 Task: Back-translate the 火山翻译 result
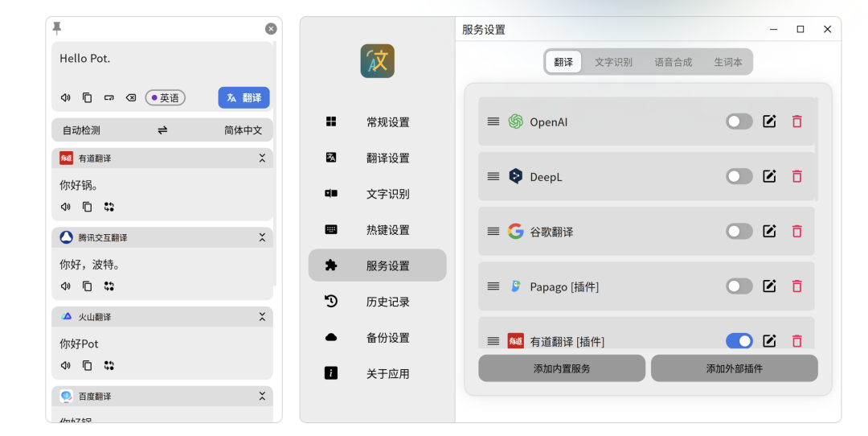coord(109,365)
